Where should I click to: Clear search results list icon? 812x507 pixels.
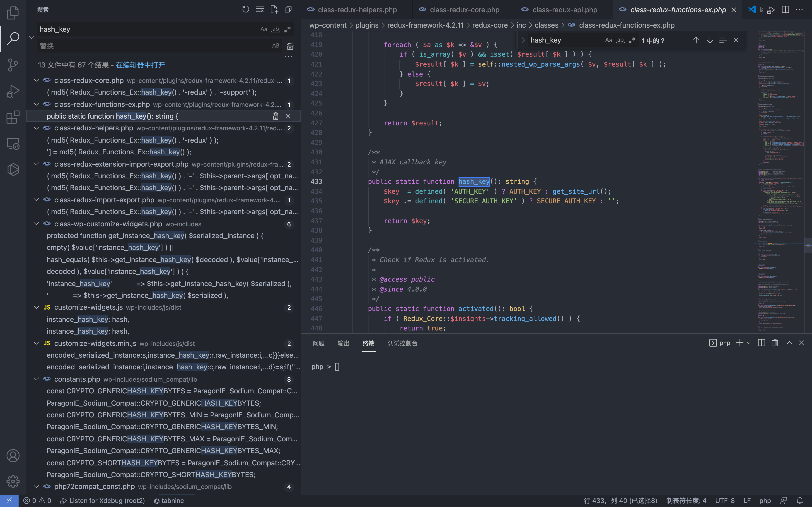pyautogui.click(x=260, y=9)
